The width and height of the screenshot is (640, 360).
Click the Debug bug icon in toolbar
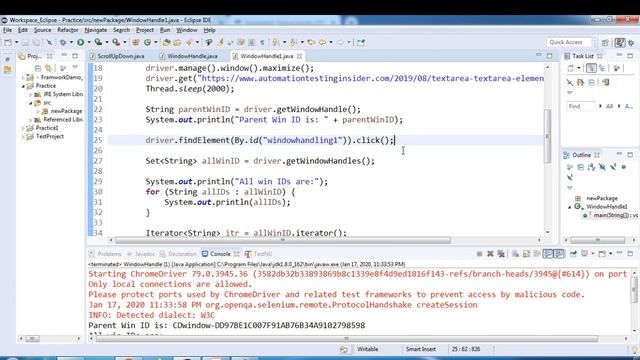(63, 42)
